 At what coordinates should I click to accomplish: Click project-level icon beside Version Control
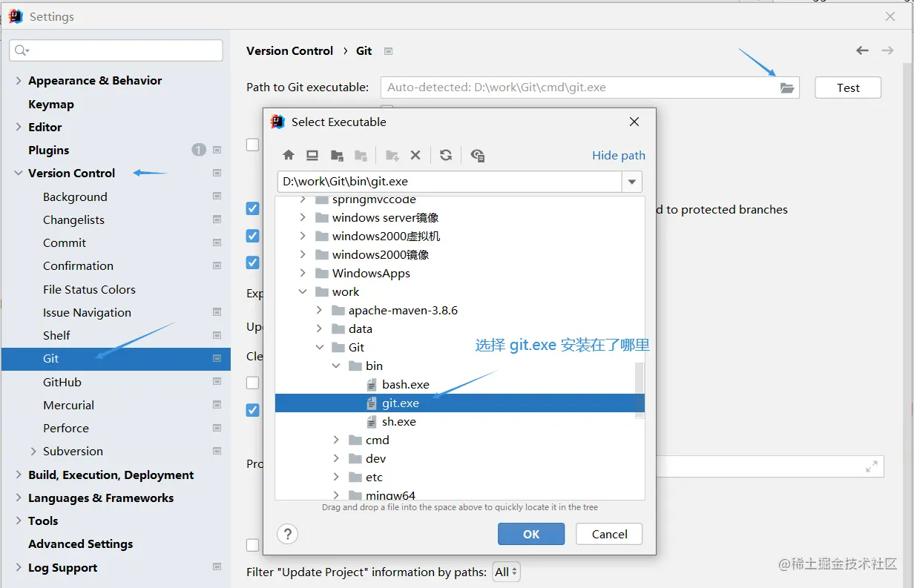(217, 173)
